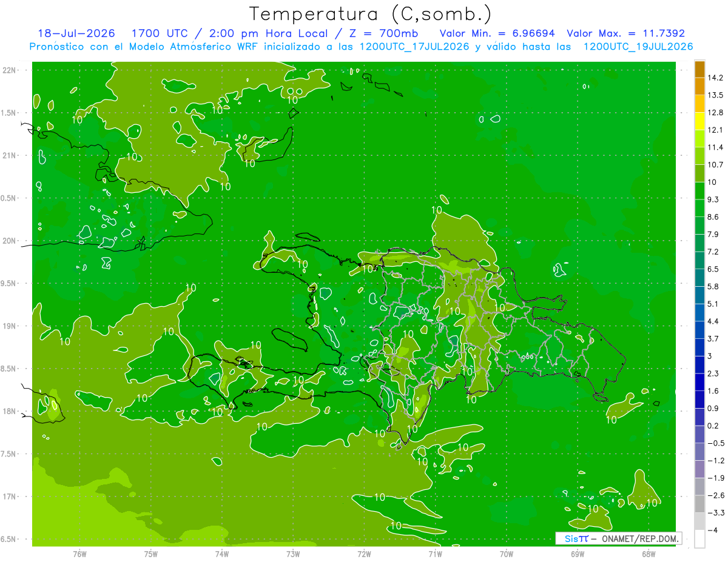Click the legend value "-4"
This screenshot has height=562, width=728.
[x=713, y=530]
